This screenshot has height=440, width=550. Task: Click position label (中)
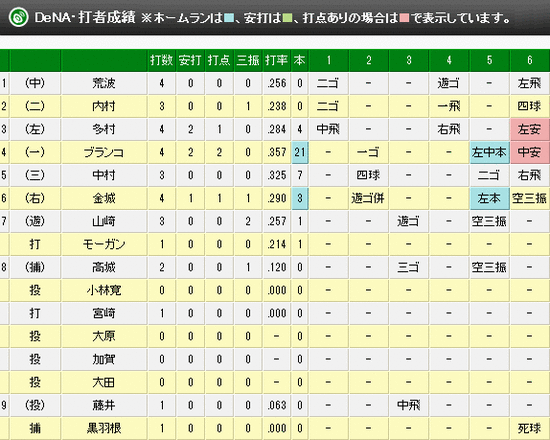pyautogui.click(x=35, y=83)
